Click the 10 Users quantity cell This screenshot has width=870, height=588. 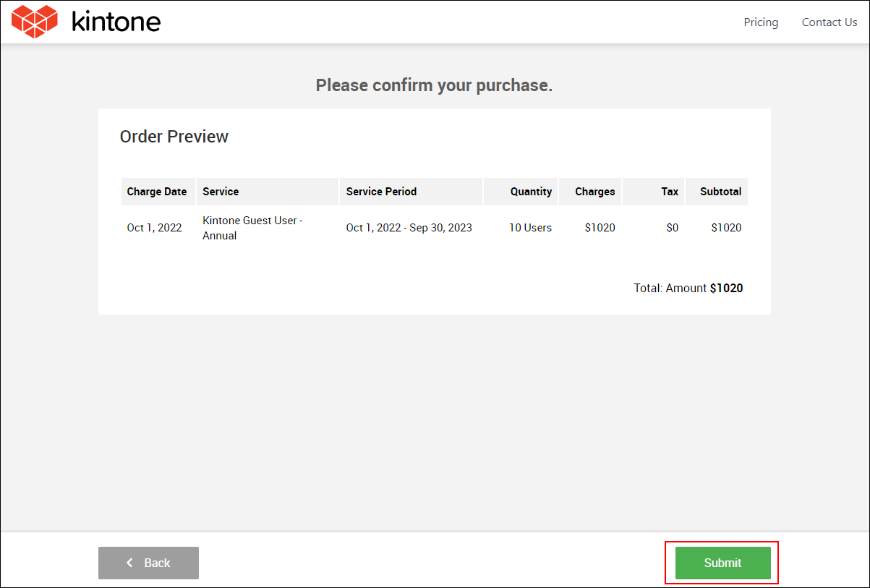click(530, 228)
